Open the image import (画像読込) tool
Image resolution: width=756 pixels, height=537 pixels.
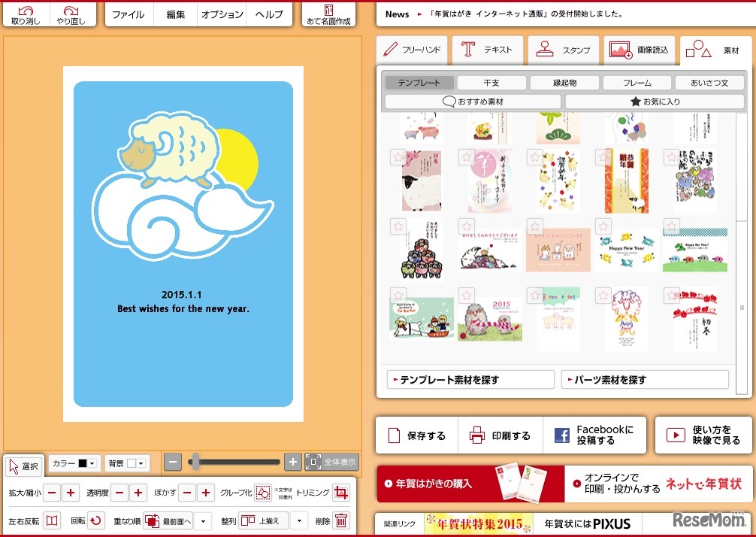click(x=640, y=50)
